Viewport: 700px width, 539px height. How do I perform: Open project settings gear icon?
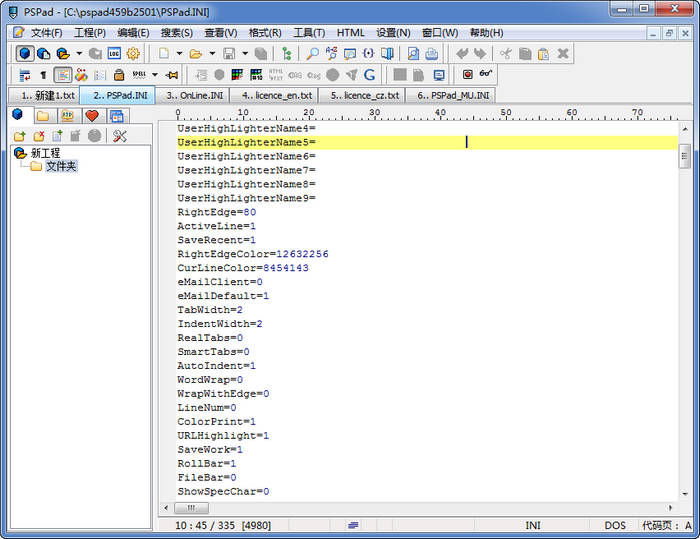[x=133, y=54]
